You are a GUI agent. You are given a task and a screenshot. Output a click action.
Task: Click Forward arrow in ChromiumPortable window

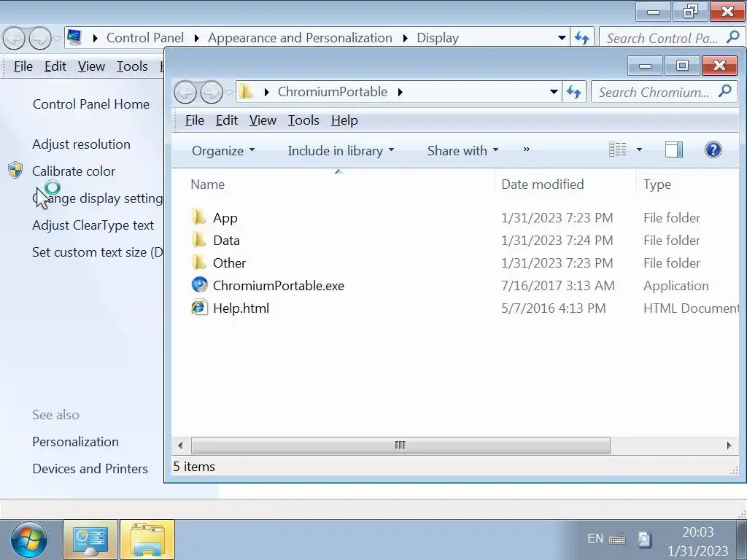pos(211,92)
